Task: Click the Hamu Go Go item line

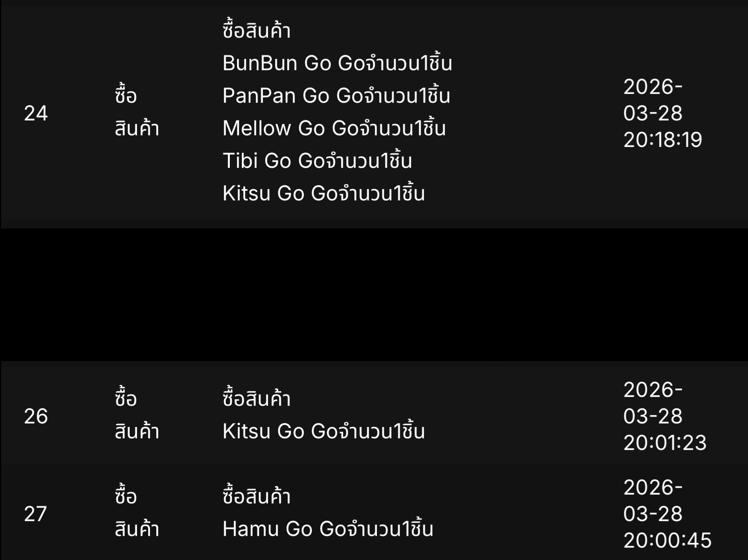Action: point(328,529)
